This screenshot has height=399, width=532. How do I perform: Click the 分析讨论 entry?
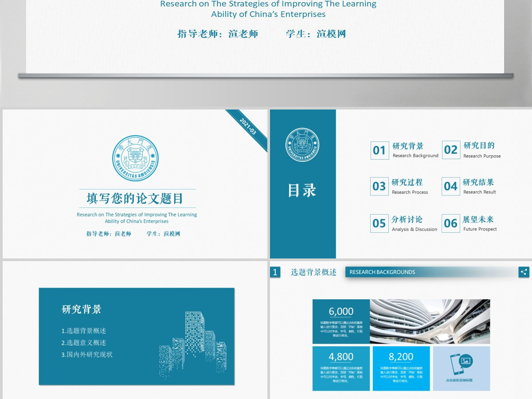(407, 219)
